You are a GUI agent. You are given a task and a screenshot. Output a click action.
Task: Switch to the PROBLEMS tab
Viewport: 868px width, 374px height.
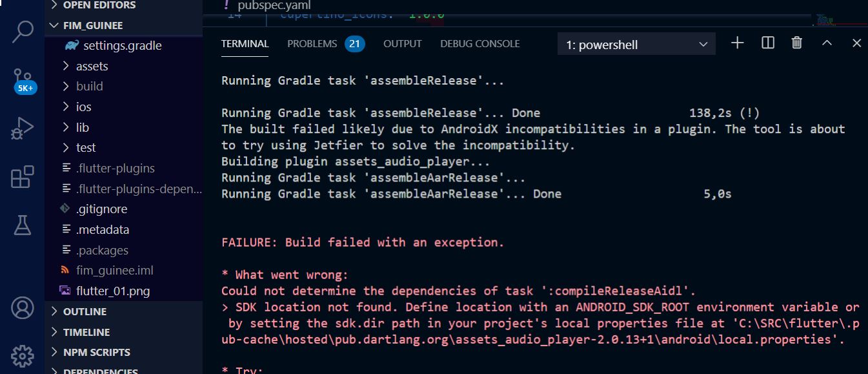[312, 43]
